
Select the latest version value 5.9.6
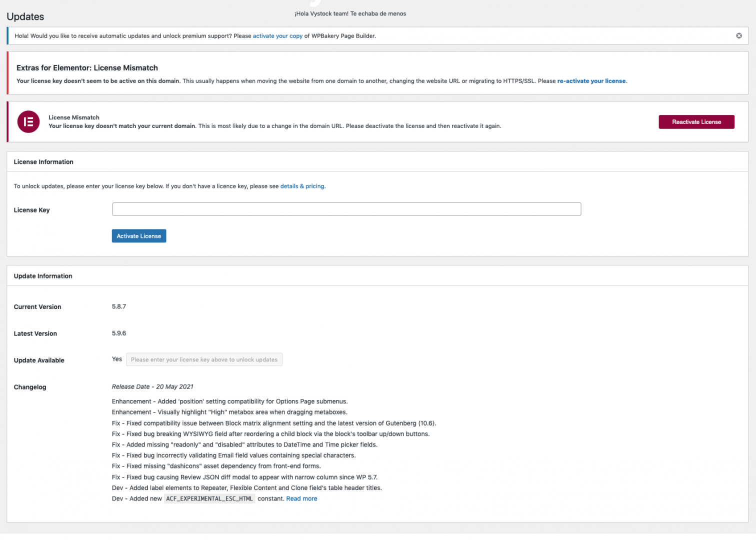pos(119,333)
